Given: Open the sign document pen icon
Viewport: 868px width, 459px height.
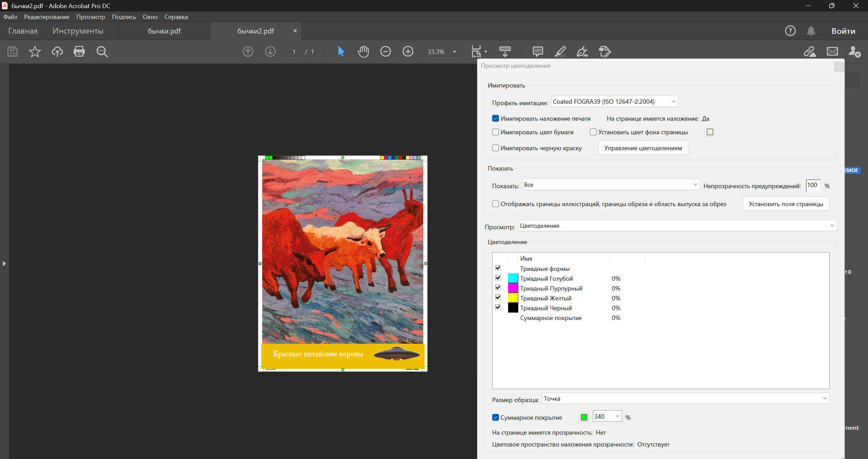Looking at the screenshot, I should coord(582,52).
